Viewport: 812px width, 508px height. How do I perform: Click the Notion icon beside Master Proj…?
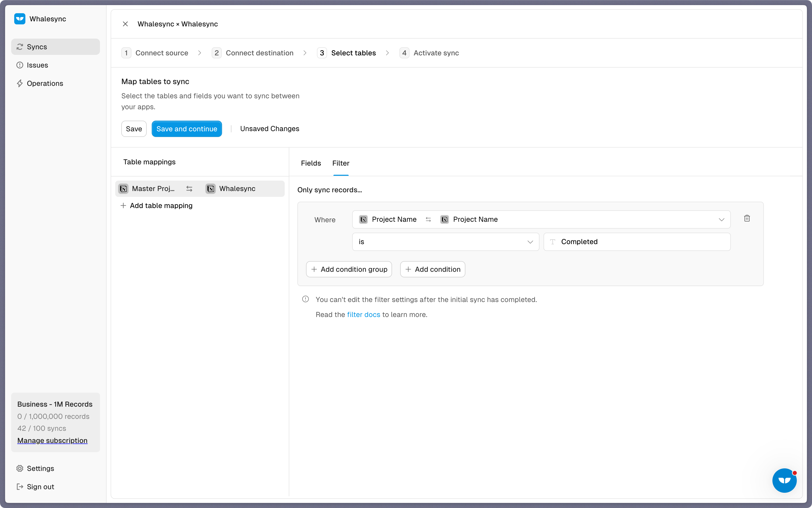pos(124,189)
